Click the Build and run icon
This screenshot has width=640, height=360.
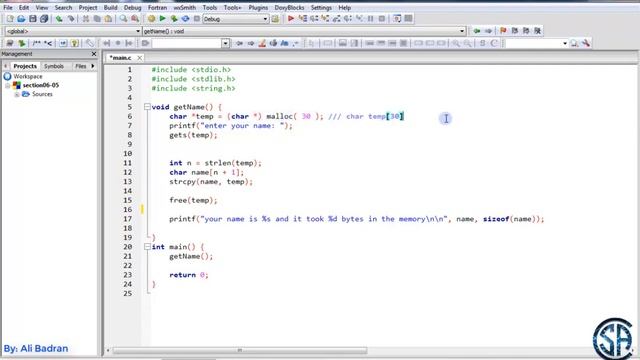174,19
